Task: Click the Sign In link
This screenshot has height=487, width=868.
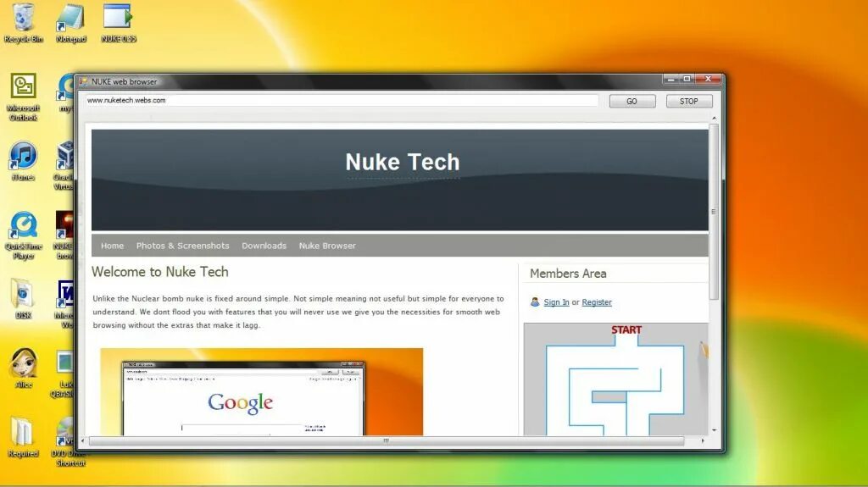Action: (556, 302)
